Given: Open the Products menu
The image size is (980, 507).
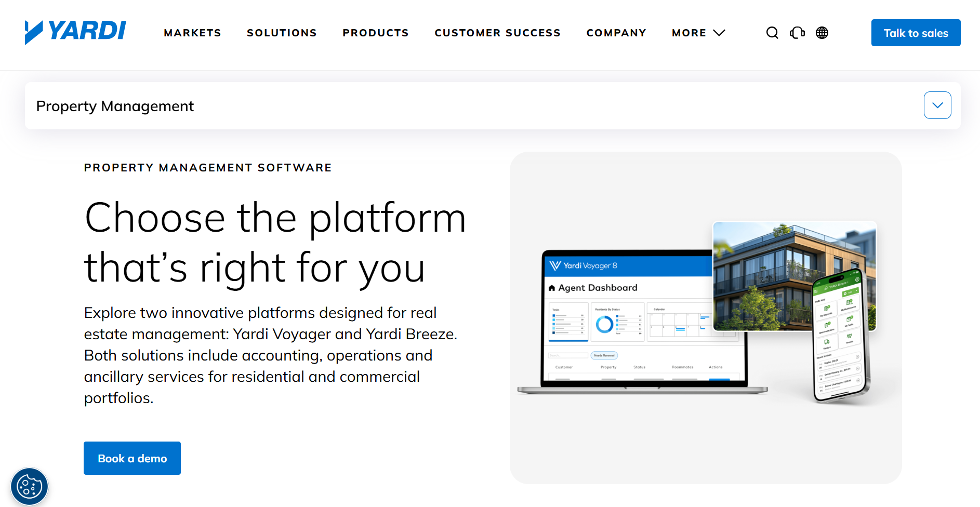Looking at the screenshot, I should point(376,33).
